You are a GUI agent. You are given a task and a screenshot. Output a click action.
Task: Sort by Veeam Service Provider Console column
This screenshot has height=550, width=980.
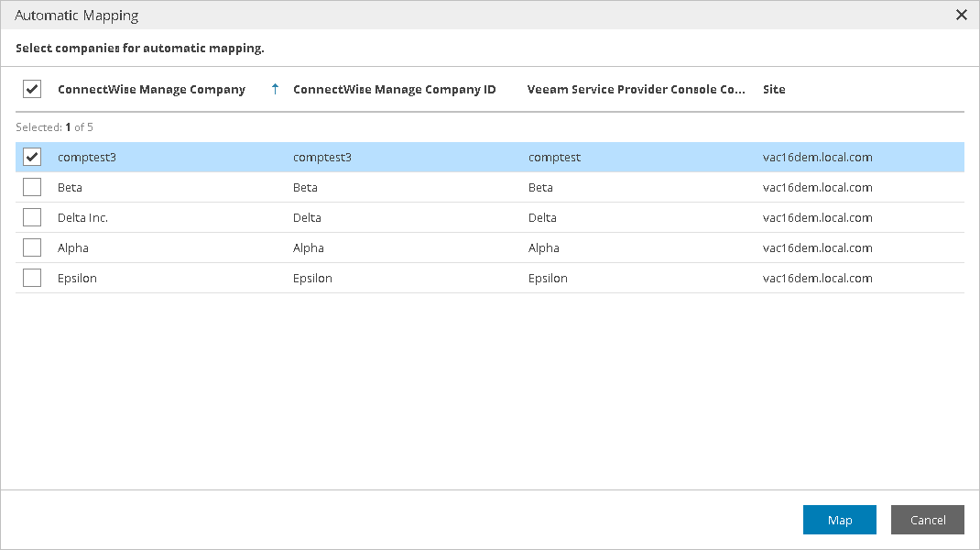(x=636, y=89)
